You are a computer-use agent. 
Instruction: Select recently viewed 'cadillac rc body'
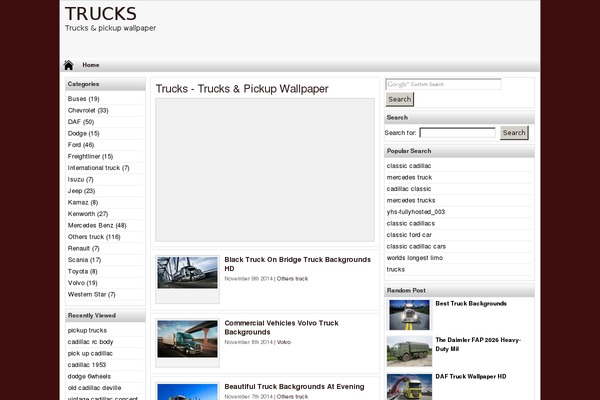point(90,342)
